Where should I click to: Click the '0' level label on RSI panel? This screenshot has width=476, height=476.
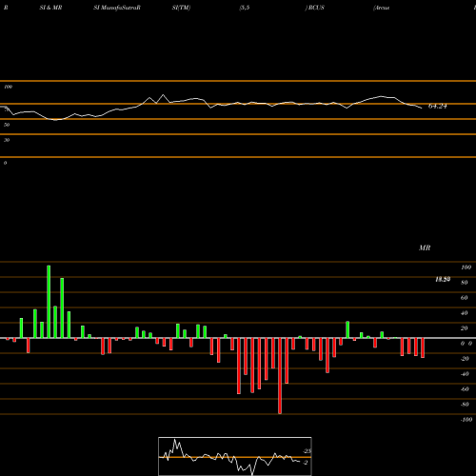point(5,163)
